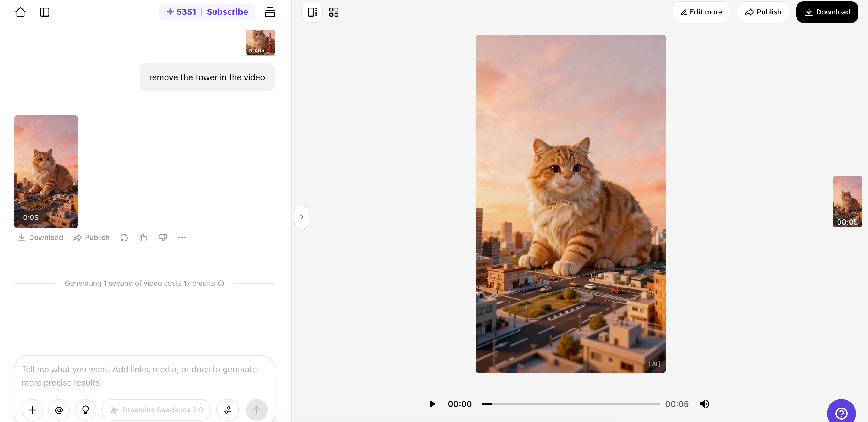Click the Home icon

[x=20, y=12]
